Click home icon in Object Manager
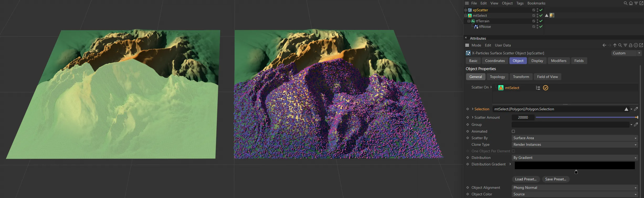Viewport: 644px width, 198px height. [631, 3]
